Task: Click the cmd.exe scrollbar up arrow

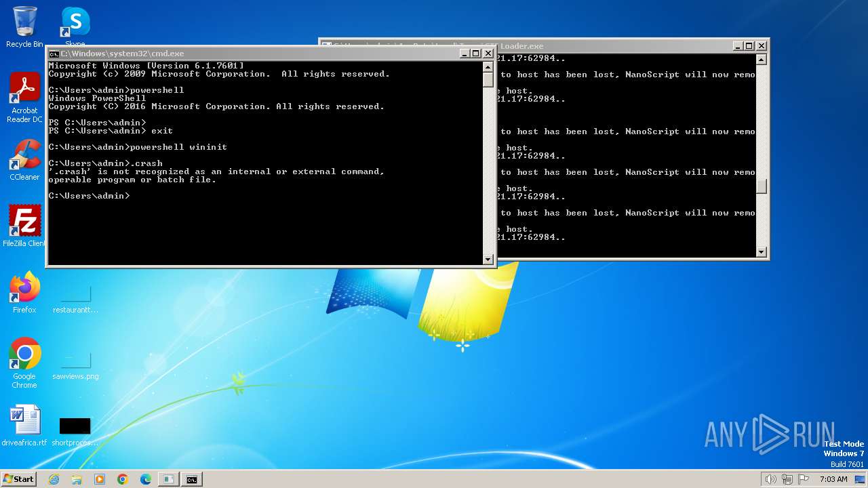Action: tap(488, 66)
